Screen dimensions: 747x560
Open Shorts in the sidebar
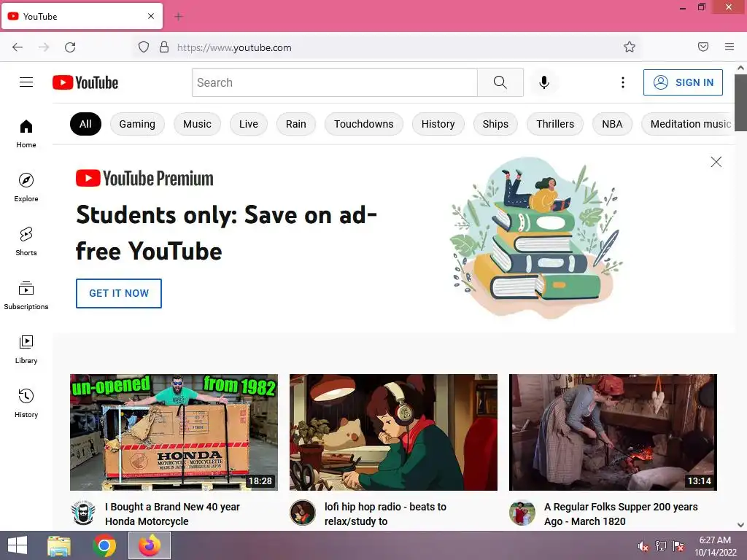click(26, 241)
